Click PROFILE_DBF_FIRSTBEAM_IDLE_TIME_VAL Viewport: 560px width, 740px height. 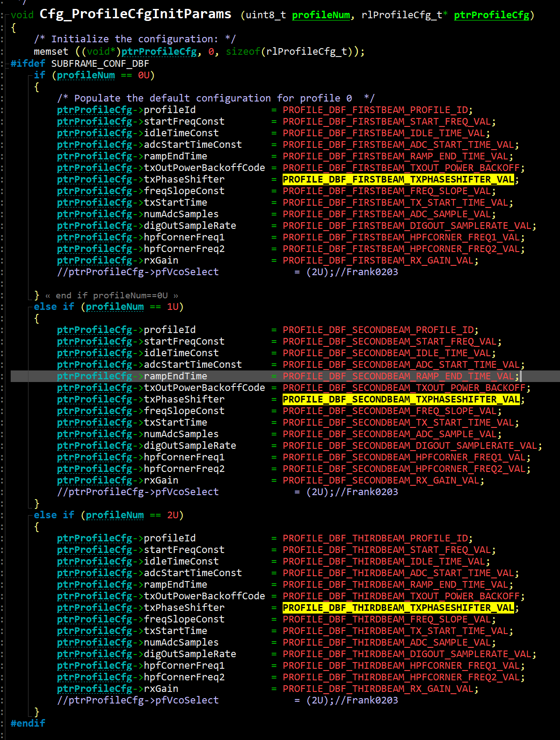point(384,133)
